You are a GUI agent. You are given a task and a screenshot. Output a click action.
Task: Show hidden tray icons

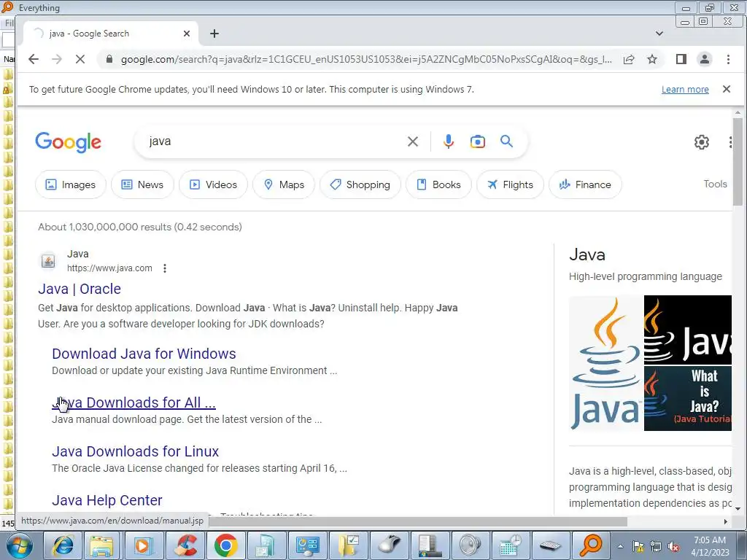pos(620,546)
